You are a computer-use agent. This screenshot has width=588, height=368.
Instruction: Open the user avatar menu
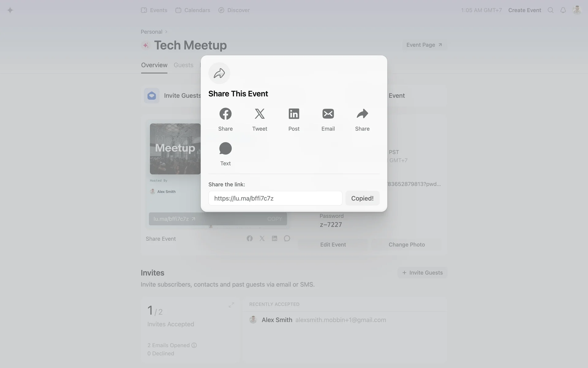[x=577, y=10]
